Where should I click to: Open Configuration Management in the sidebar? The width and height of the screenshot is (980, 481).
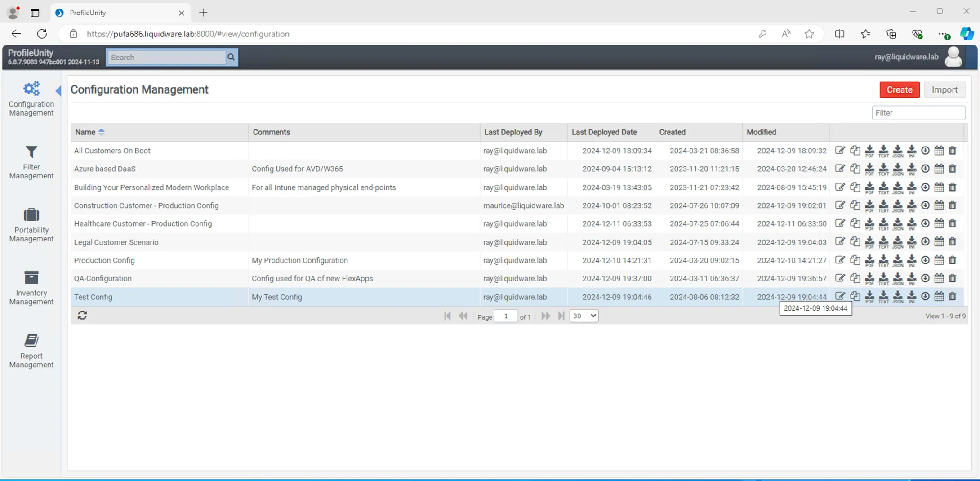[31, 98]
